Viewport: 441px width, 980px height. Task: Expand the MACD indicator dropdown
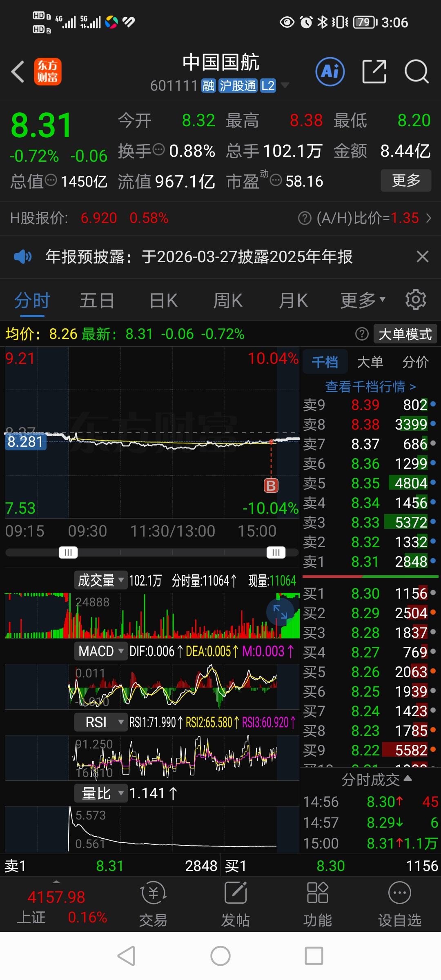(101, 651)
